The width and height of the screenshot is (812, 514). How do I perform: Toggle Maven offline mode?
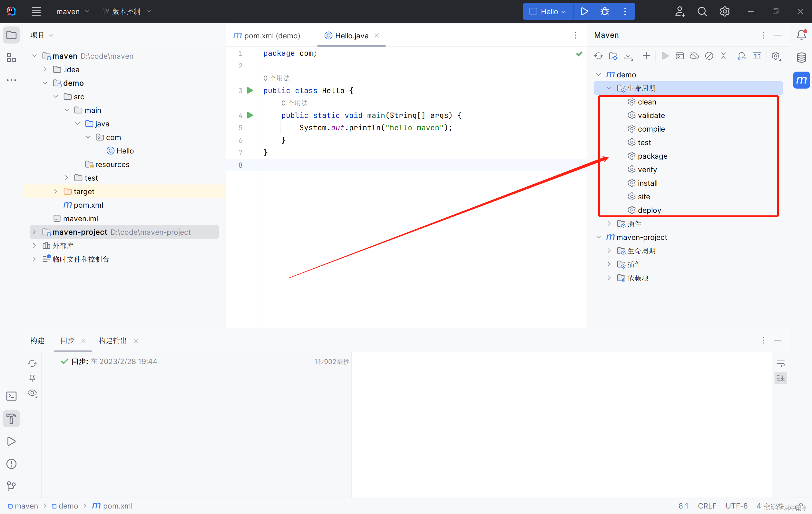tap(694, 56)
